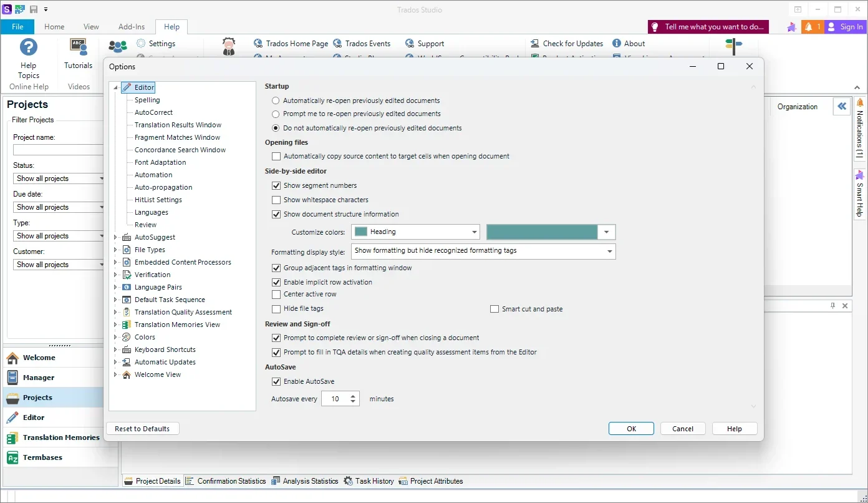This screenshot has width=868, height=503.
Task: Expand the AutoSuggest tree node
Action: [115, 237]
